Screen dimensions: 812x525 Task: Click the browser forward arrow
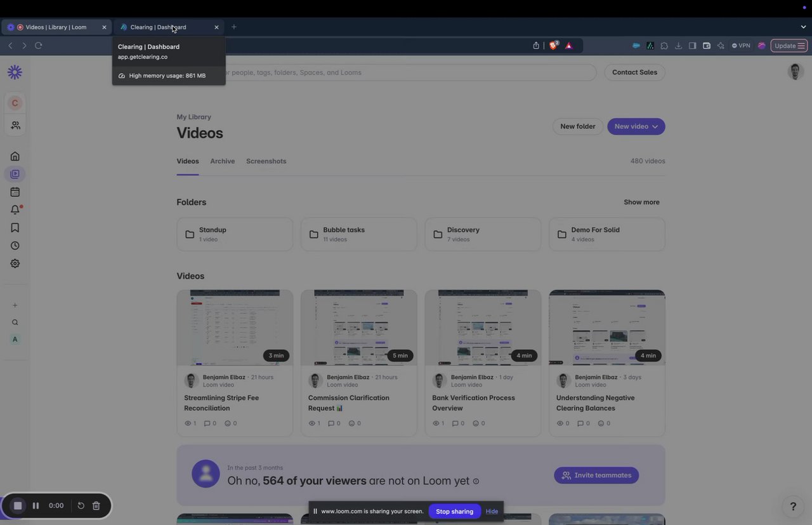[24, 46]
